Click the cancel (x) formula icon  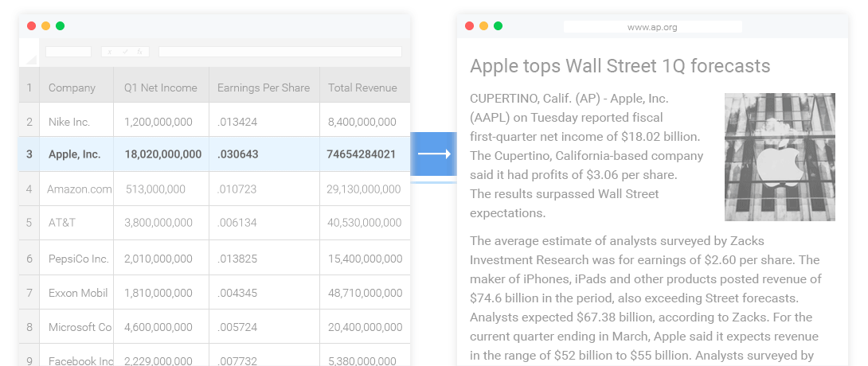[x=110, y=52]
